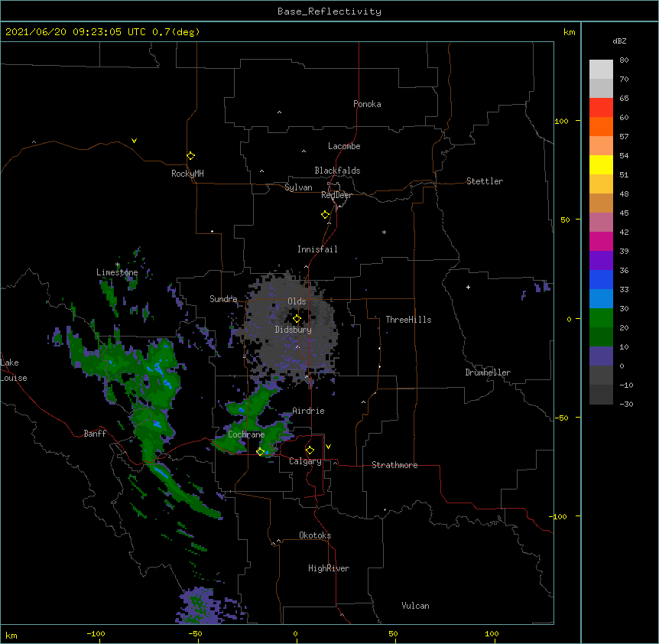
Task: Click the yellow V marker northwest of RockyMH
Action: (134, 141)
